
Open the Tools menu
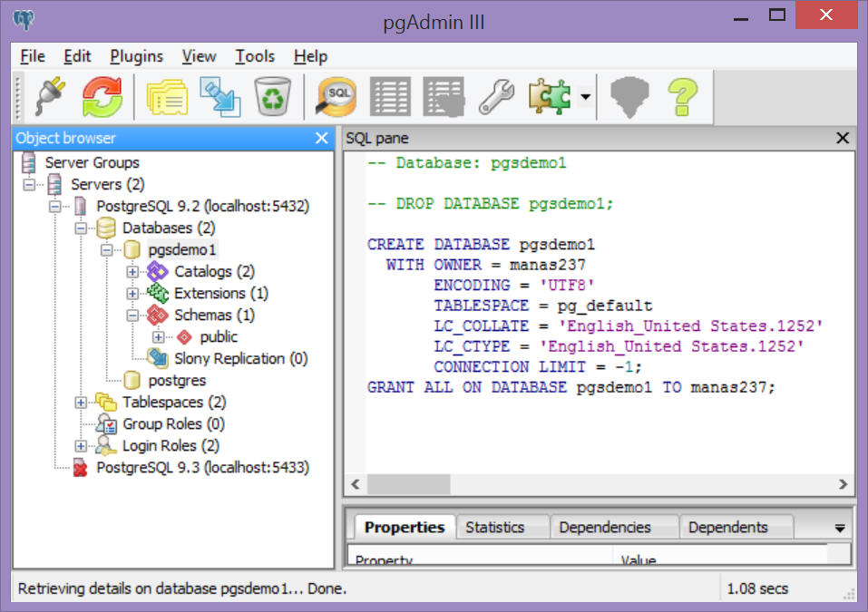click(255, 56)
